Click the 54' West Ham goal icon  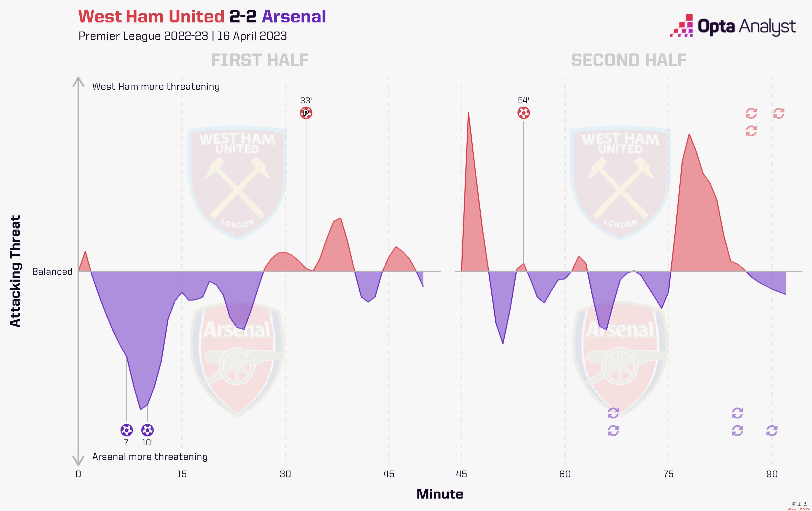point(523,113)
